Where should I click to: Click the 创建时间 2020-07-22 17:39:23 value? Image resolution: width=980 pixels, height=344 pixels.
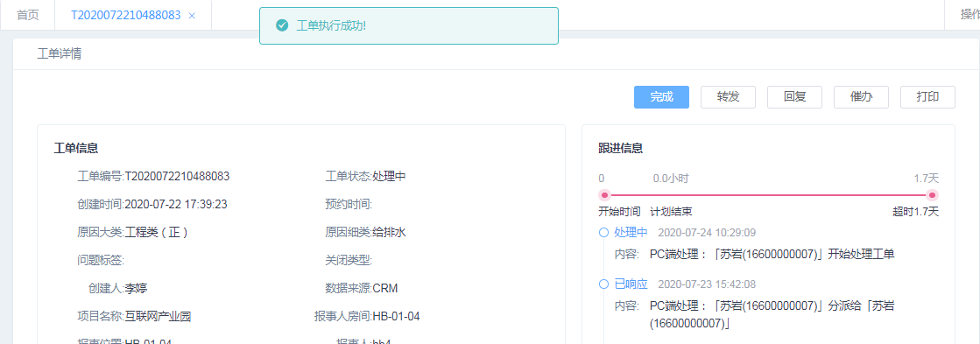tap(176, 204)
